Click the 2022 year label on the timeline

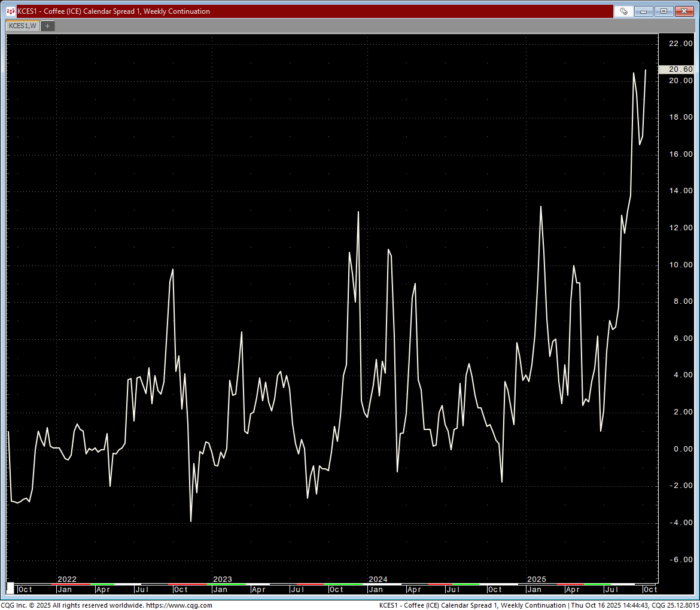point(66,579)
